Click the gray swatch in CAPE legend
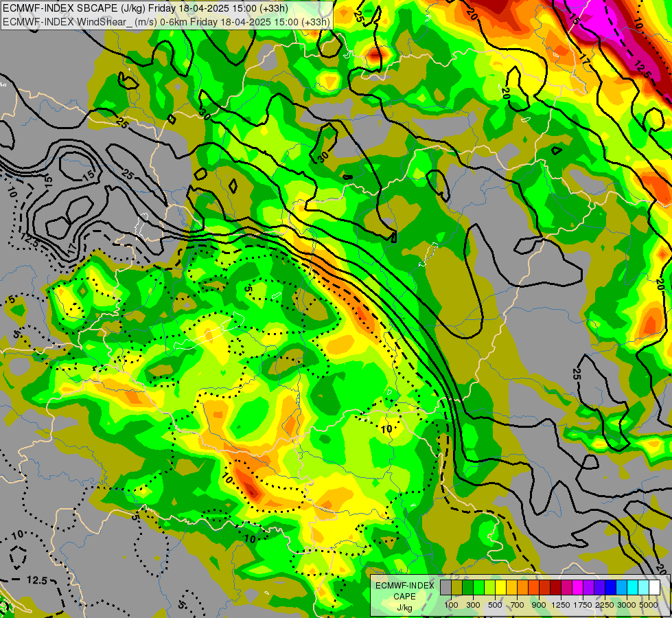 (446, 587)
